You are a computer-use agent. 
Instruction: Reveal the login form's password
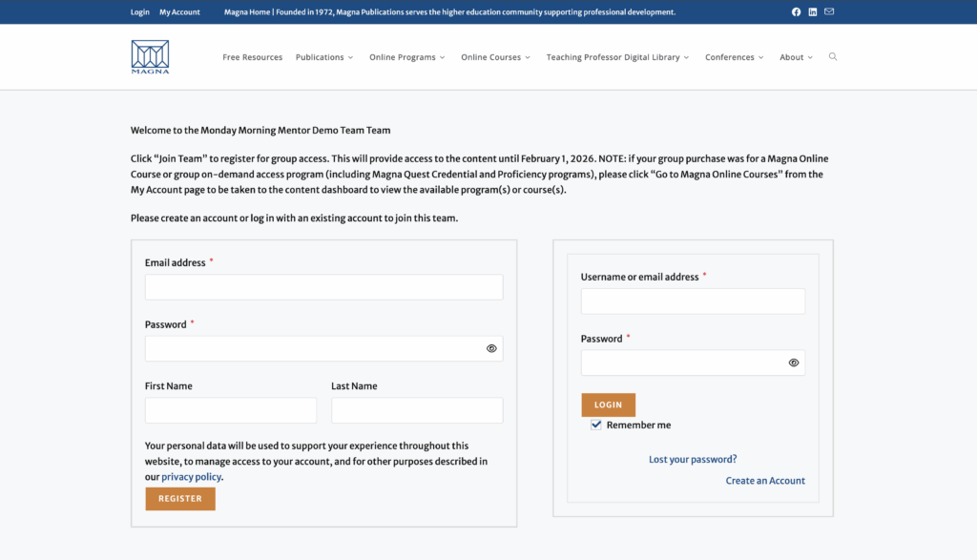pos(793,363)
